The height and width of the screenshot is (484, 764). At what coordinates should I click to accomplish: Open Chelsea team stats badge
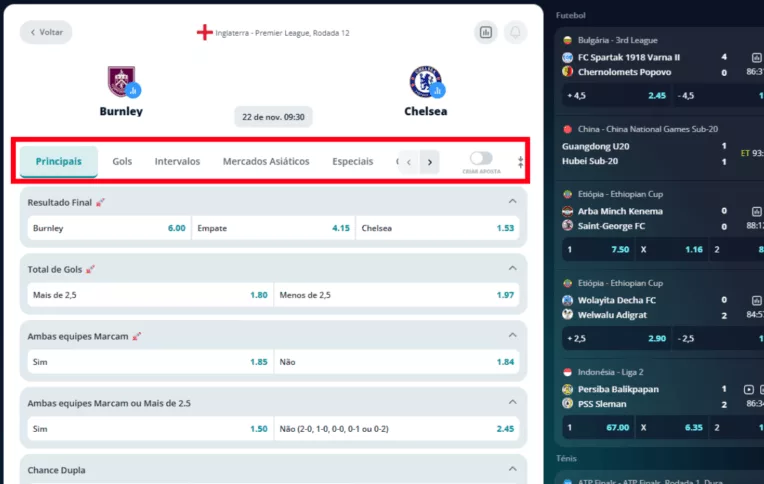pos(438,91)
